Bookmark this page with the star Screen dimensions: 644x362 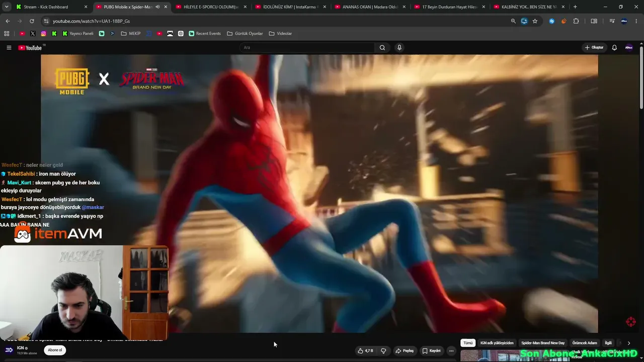535,21
